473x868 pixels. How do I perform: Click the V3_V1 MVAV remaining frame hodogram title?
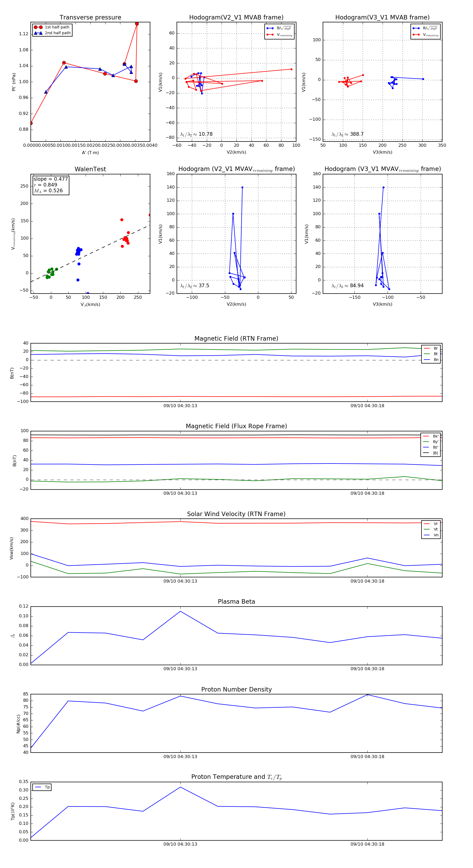382,169
